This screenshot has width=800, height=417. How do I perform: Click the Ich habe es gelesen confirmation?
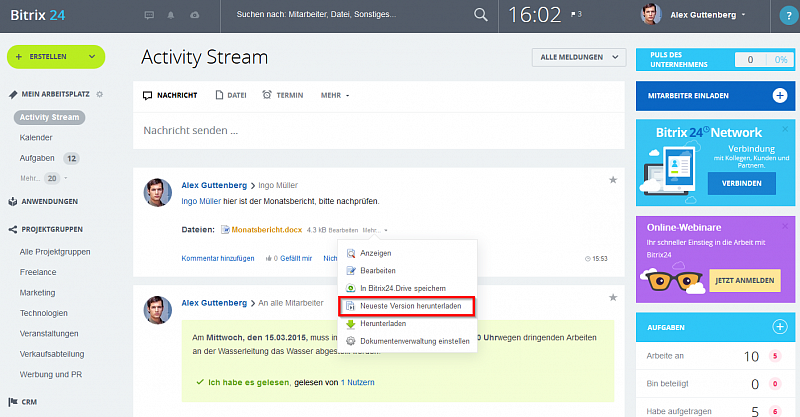pyautogui.click(x=248, y=382)
